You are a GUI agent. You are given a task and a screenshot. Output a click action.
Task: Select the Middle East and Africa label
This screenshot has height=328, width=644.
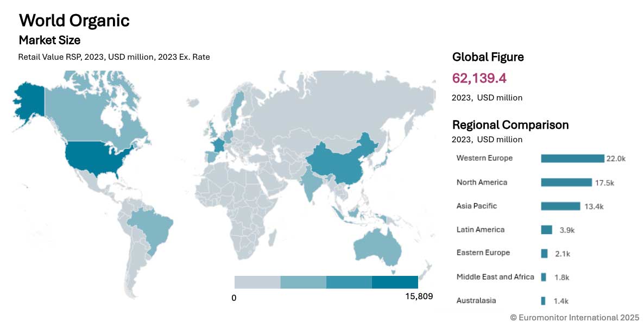[x=495, y=277]
